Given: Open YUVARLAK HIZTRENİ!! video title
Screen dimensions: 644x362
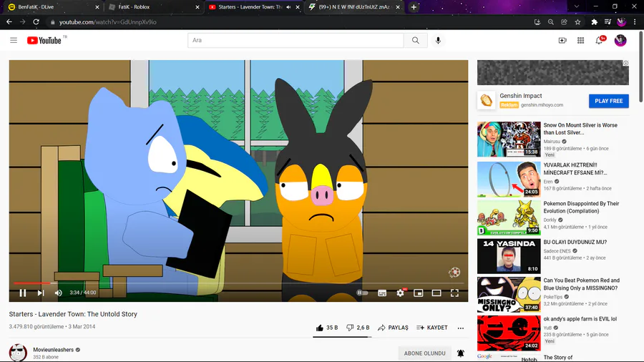Looking at the screenshot, I should [x=575, y=169].
